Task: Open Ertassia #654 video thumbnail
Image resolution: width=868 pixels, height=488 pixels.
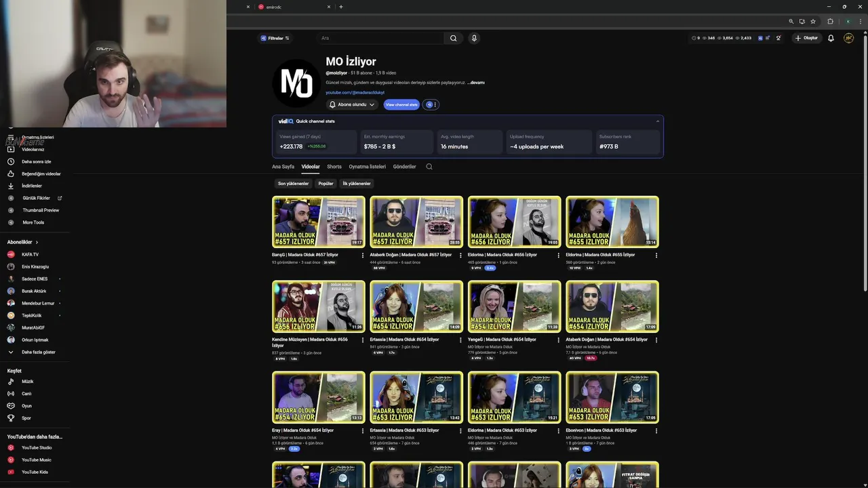Action: tap(416, 306)
